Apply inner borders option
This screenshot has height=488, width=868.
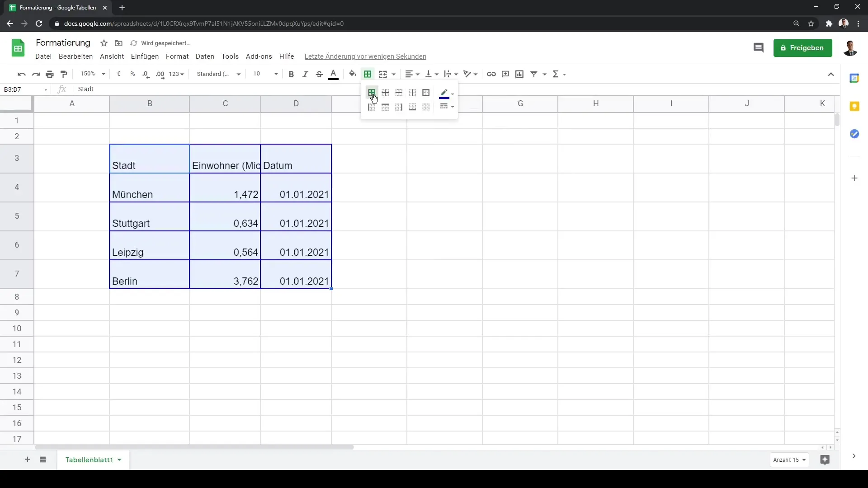pos(385,93)
